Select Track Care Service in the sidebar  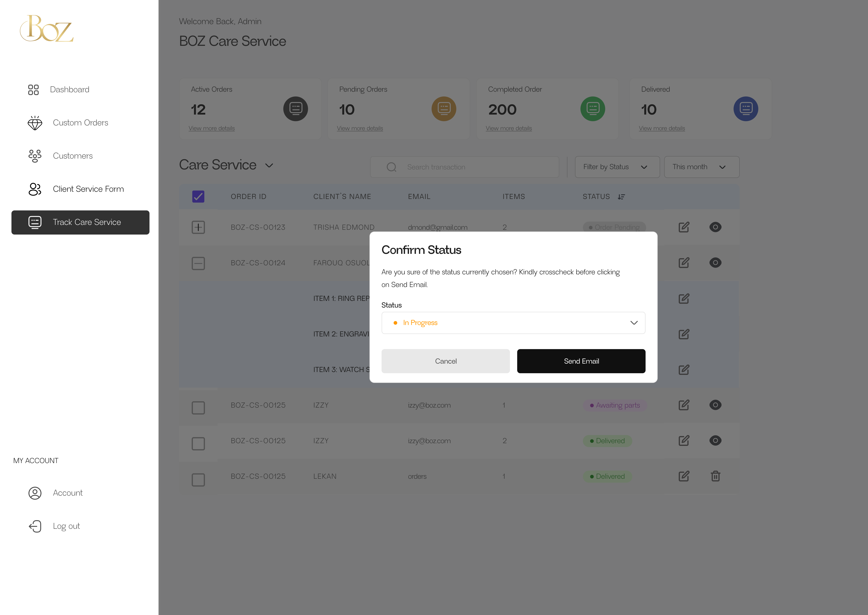(87, 222)
